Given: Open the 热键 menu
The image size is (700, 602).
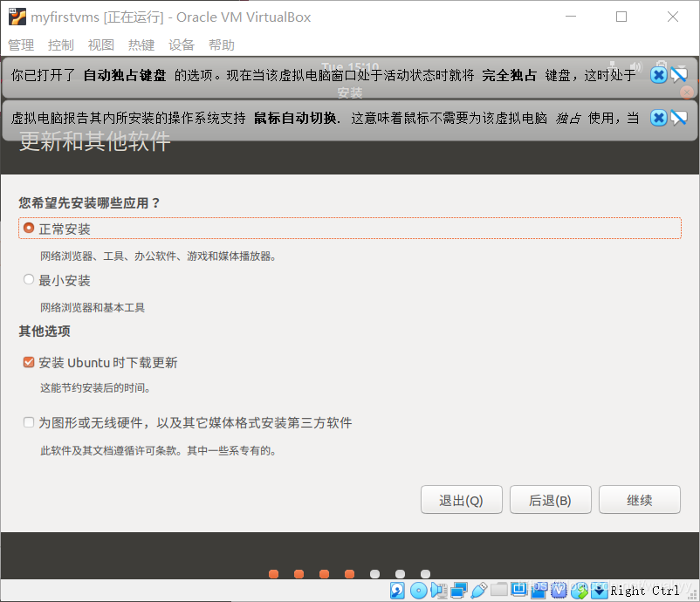Looking at the screenshot, I should [141, 45].
